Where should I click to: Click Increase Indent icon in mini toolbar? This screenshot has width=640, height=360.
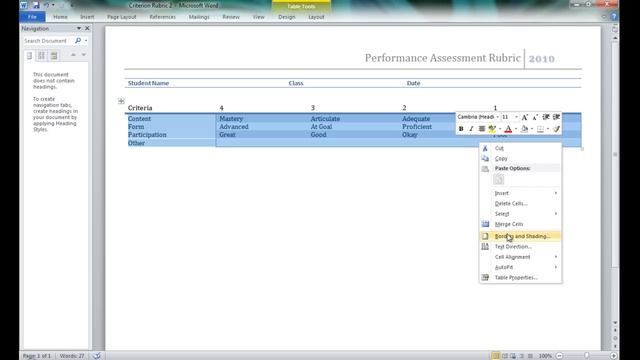(556, 117)
